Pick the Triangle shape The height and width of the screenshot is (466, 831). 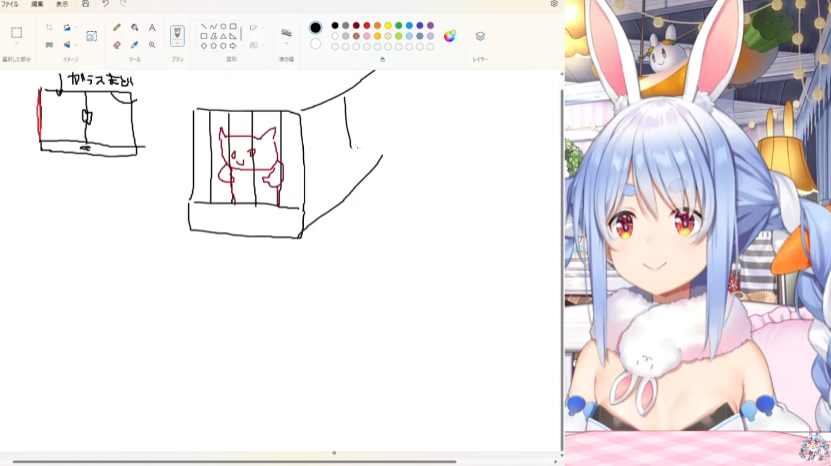click(x=223, y=36)
